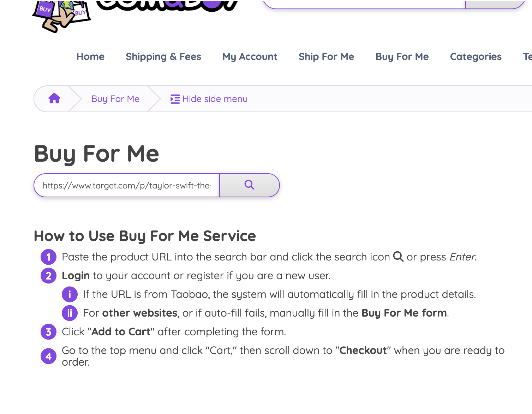Follow the bold Login link in step 2
The width and height of the screenshot is (532, 414).
[76, 276]
